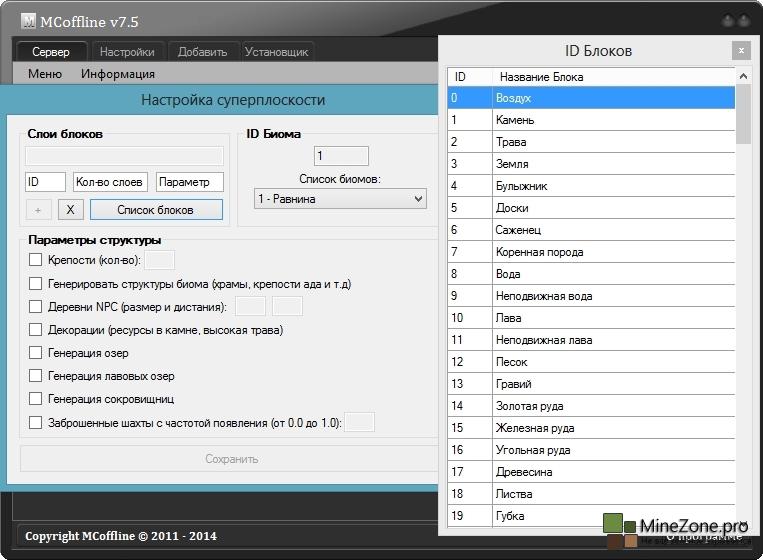This screenshot has height=560, width=763.
Task: Open the Информация menu
Action: pos(118,74)
